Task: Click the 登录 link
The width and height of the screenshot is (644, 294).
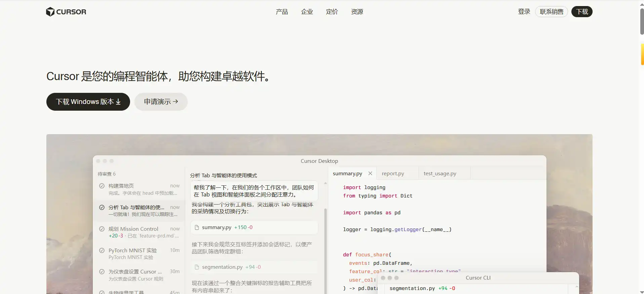Action: click(524, 12)
